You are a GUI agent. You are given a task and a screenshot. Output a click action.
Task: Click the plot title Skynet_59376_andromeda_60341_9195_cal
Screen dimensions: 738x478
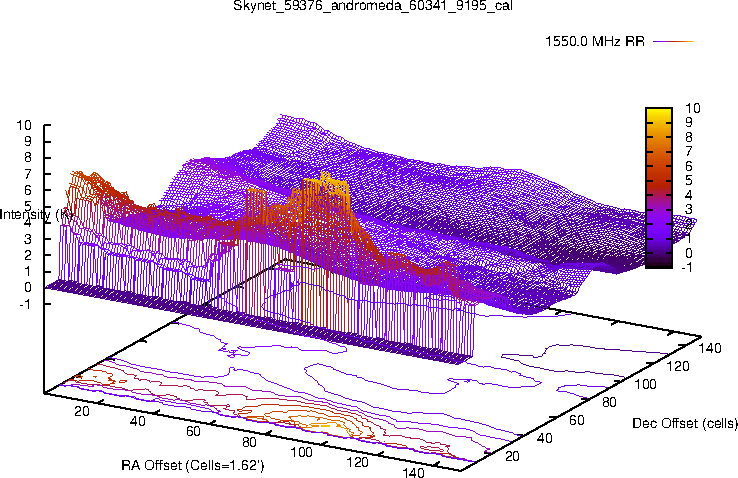click(x=373, y=6)
